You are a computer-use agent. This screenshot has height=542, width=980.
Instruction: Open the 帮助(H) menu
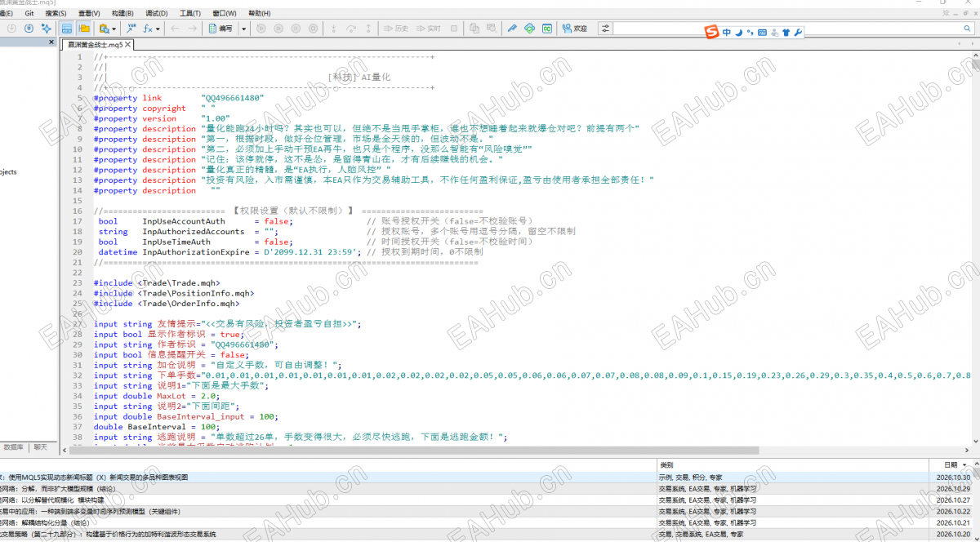coord(259,14)
